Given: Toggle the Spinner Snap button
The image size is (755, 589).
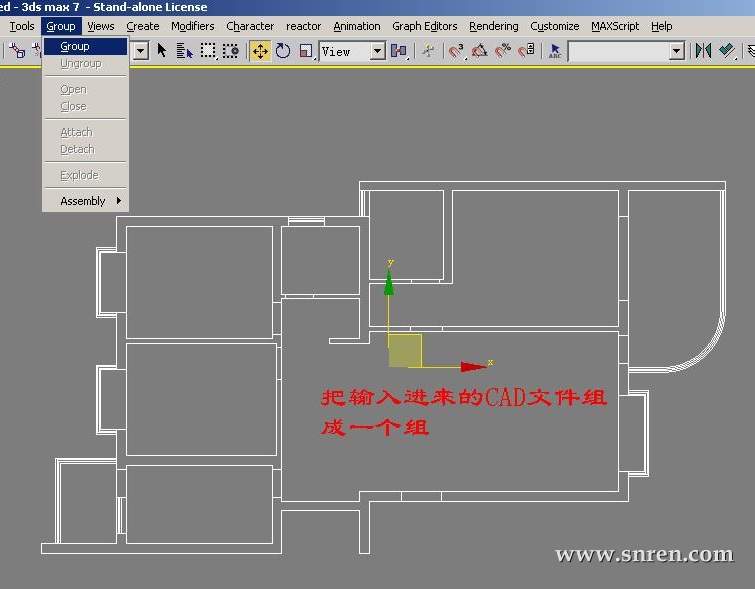Looking at the screenshot, I should pyautogui.click(x=526, y=51).
